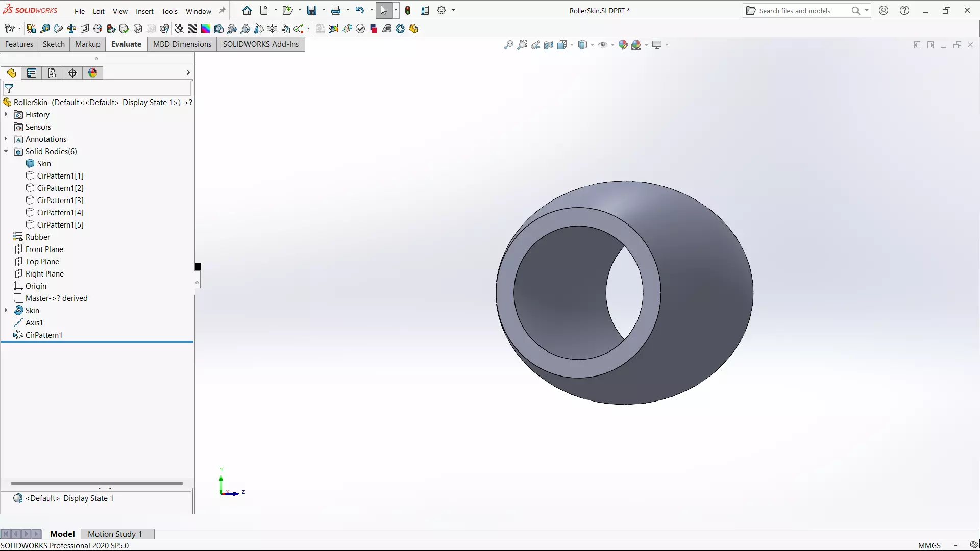
Task: Open the Section Properties tool
Action: 85,29
